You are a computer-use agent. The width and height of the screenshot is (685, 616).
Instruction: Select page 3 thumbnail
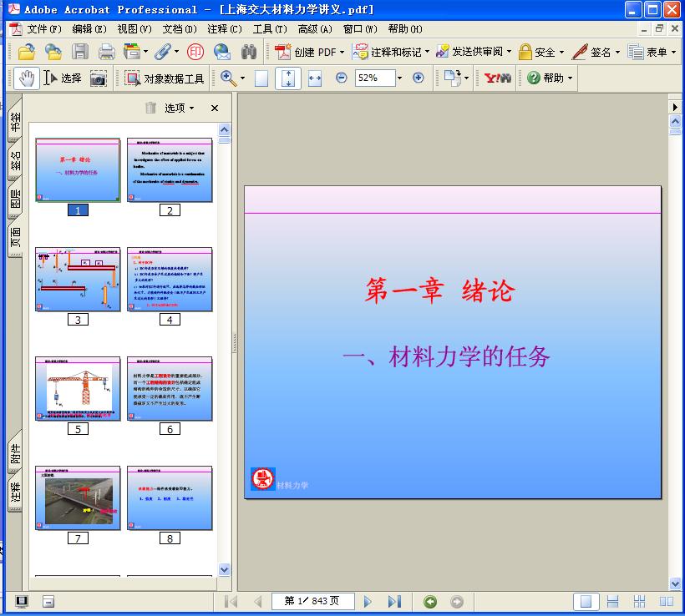click(x=78, y=280)
